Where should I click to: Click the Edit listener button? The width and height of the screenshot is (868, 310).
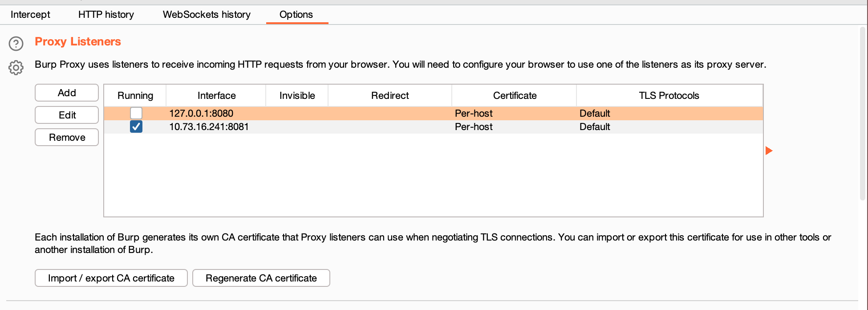(67, 115)
